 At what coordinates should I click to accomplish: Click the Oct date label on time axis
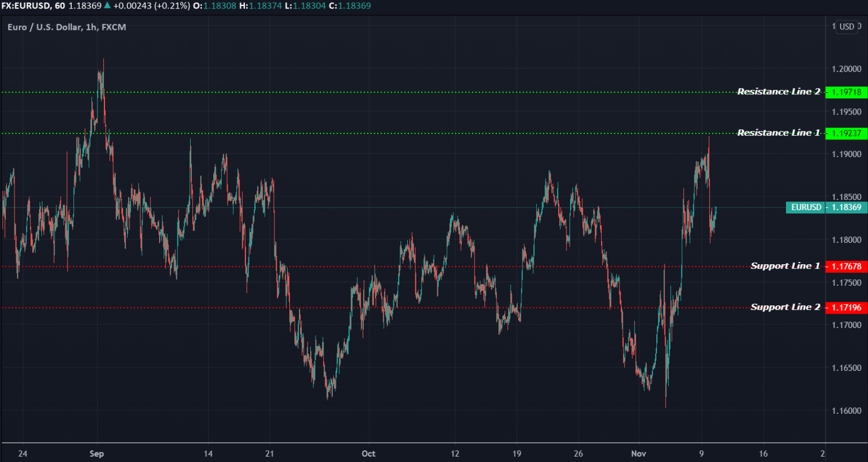coord(369,453)
